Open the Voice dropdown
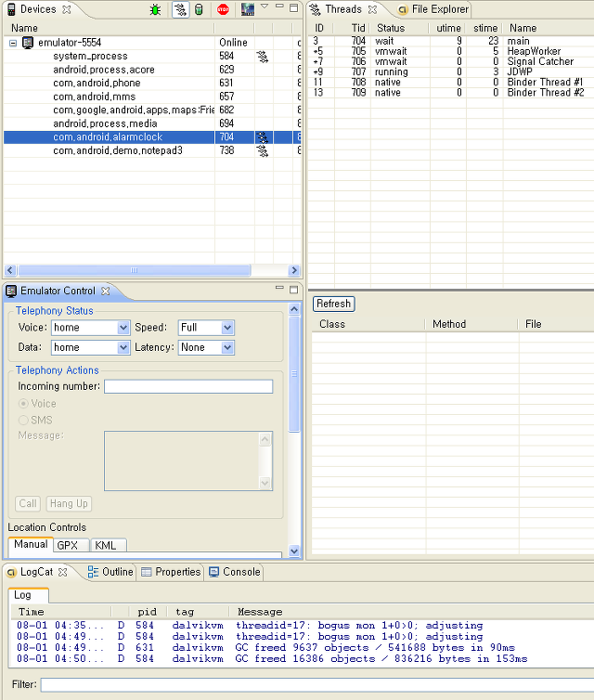The width and height of the screenshot is (594, 700). 123,328
